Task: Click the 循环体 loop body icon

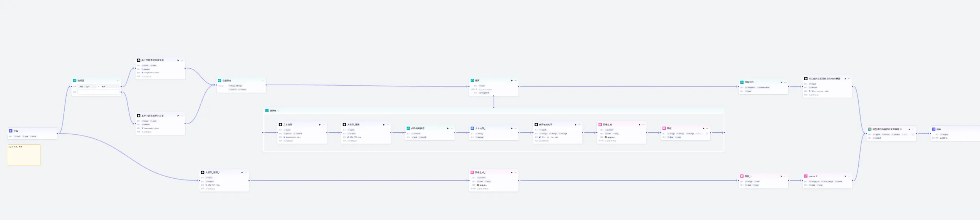Action: click(267, 110)
